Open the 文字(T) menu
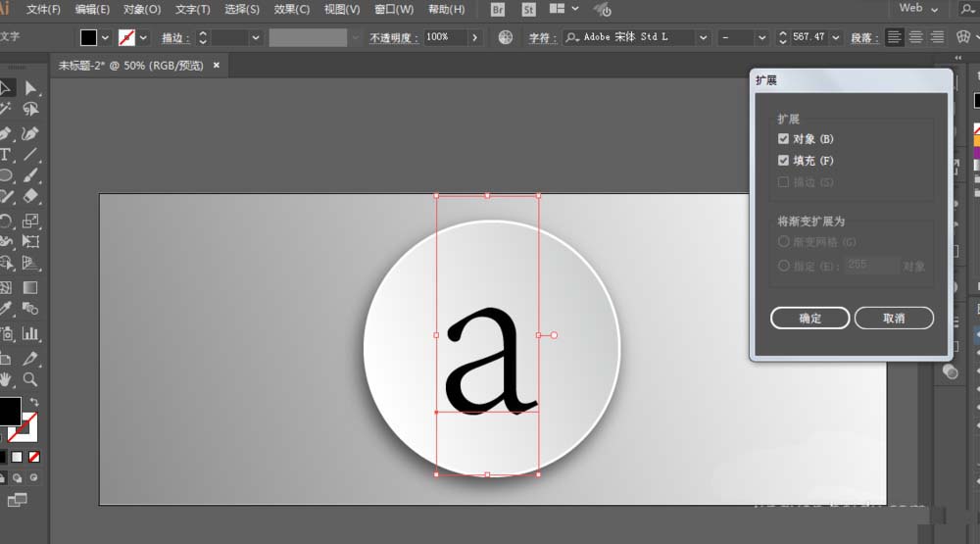Screen dimensions: 980x544 coord(192,10)
